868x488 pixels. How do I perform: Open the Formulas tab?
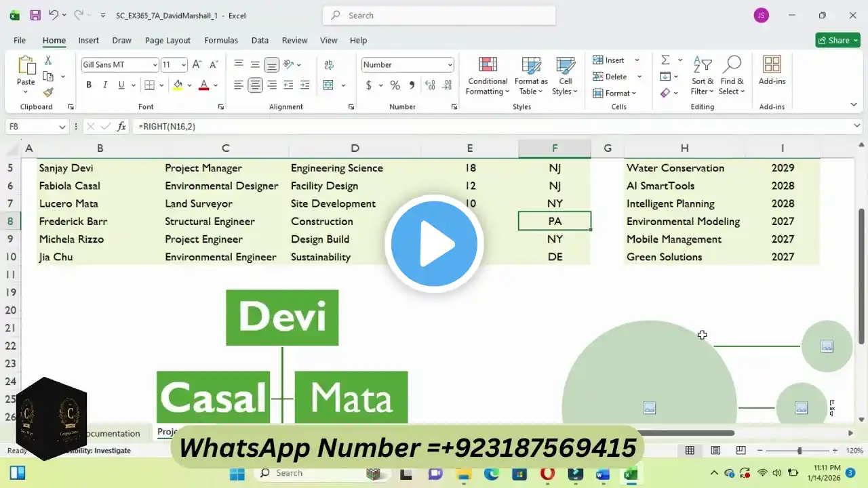(221, 41)
